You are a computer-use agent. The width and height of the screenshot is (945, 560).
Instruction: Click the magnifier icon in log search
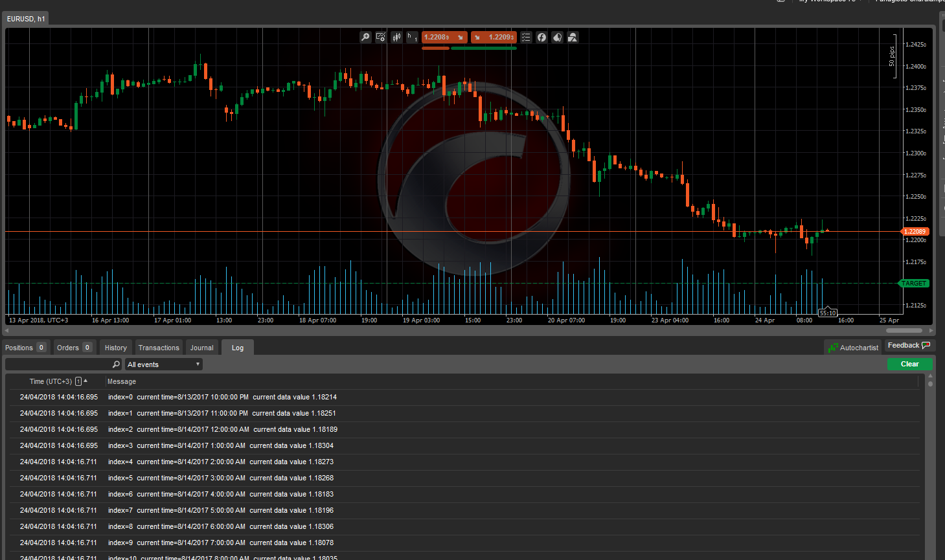click(117, 364)
